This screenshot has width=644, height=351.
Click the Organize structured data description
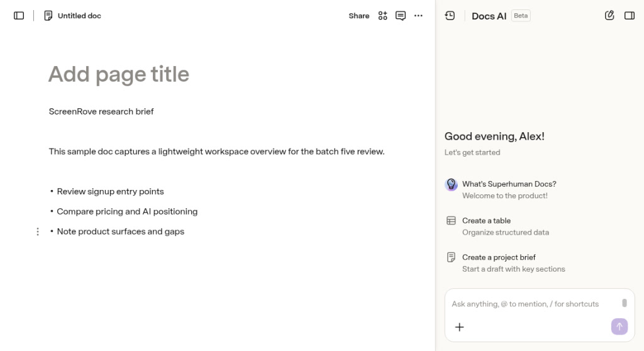point(506,232)
